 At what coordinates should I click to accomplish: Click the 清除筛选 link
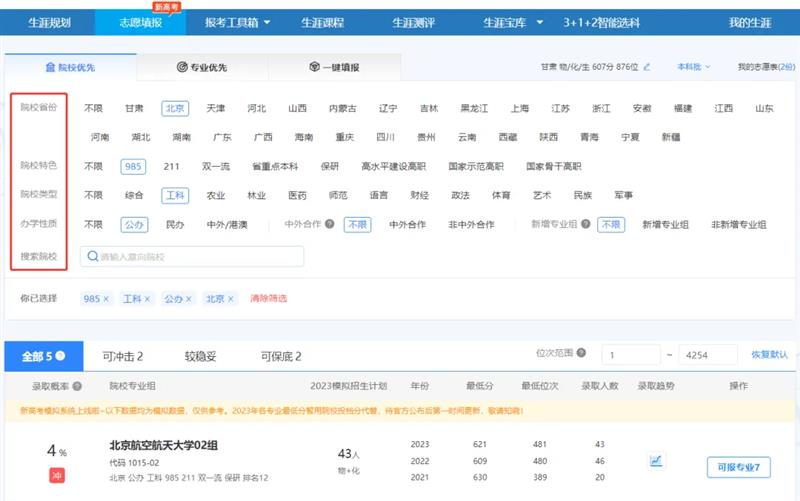[x=268, y=299]
